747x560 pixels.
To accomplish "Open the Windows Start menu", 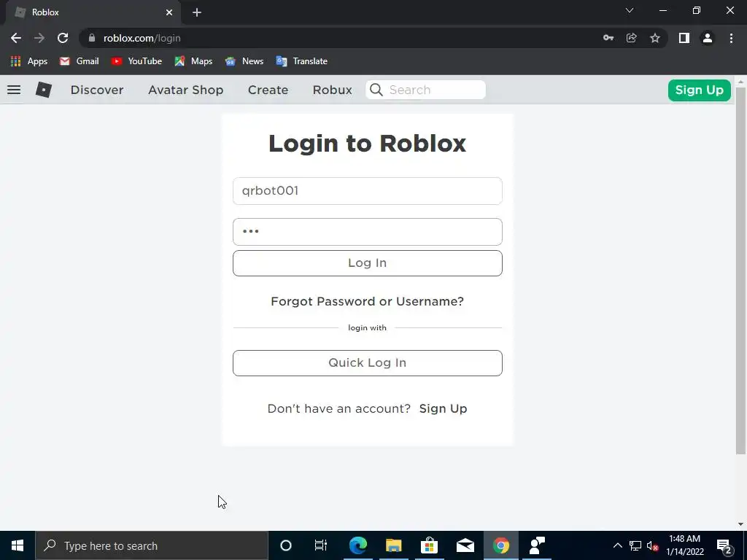I will click(x=18, y=545).
